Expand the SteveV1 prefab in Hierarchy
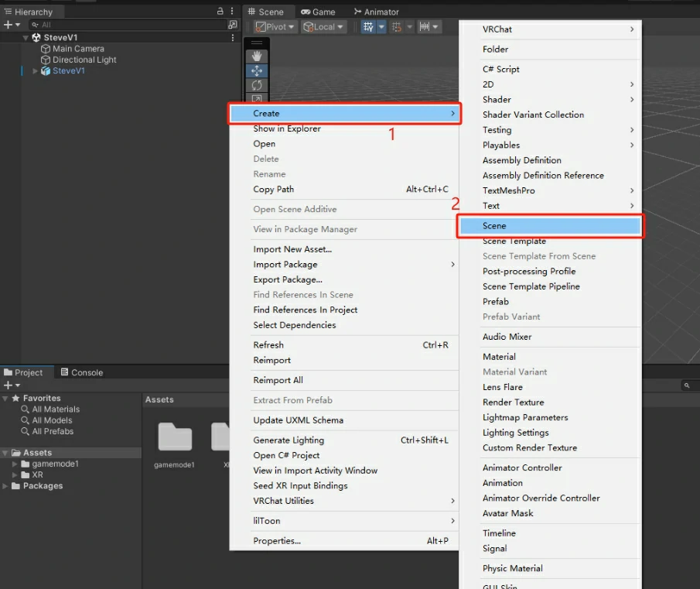 coord(35,71)
